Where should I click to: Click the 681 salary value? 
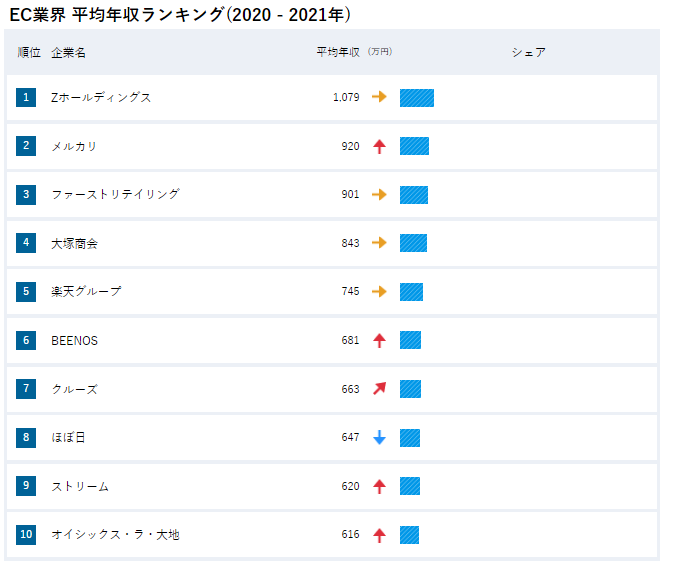tap(350, 340)
